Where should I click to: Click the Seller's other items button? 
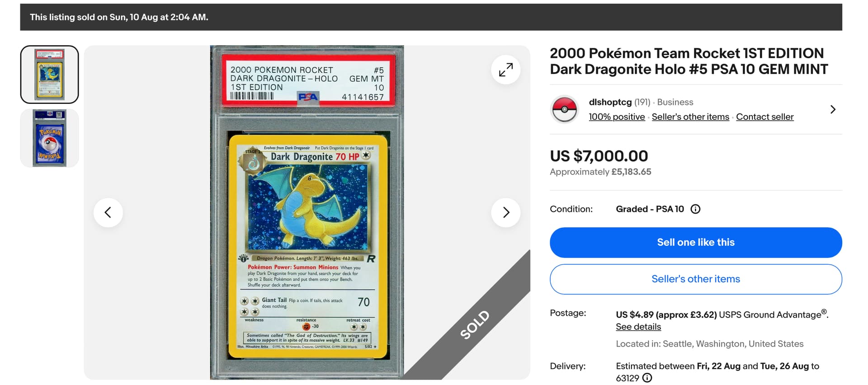tap(696, 279)
